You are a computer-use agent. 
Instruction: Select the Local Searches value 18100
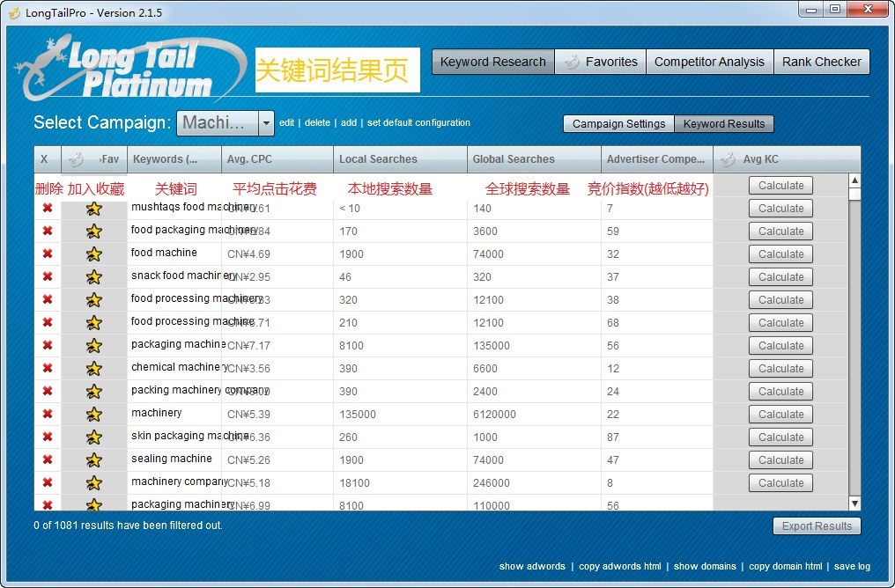(354, 483)
